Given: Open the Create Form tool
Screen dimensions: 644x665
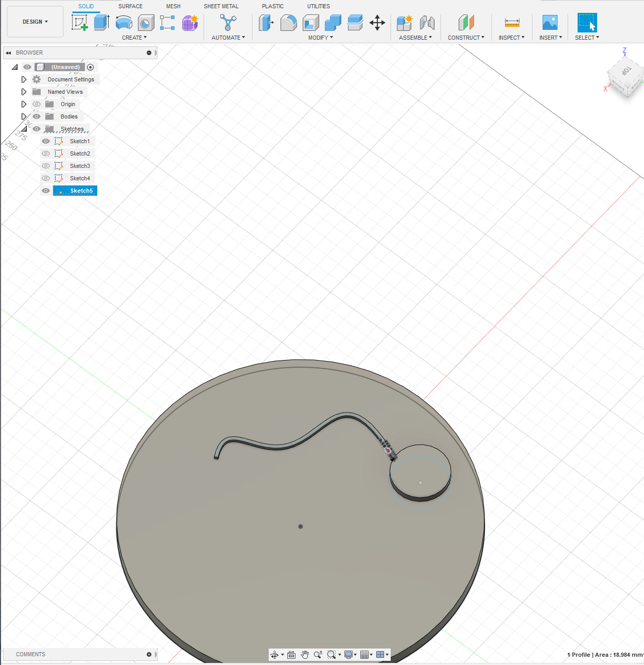Looking at the screenshot, I should (190, 23).
